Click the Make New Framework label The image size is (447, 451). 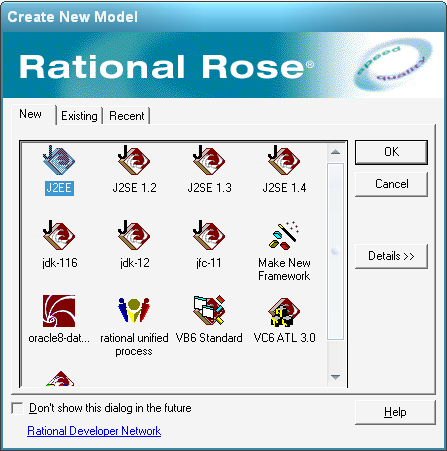point(284,269)
